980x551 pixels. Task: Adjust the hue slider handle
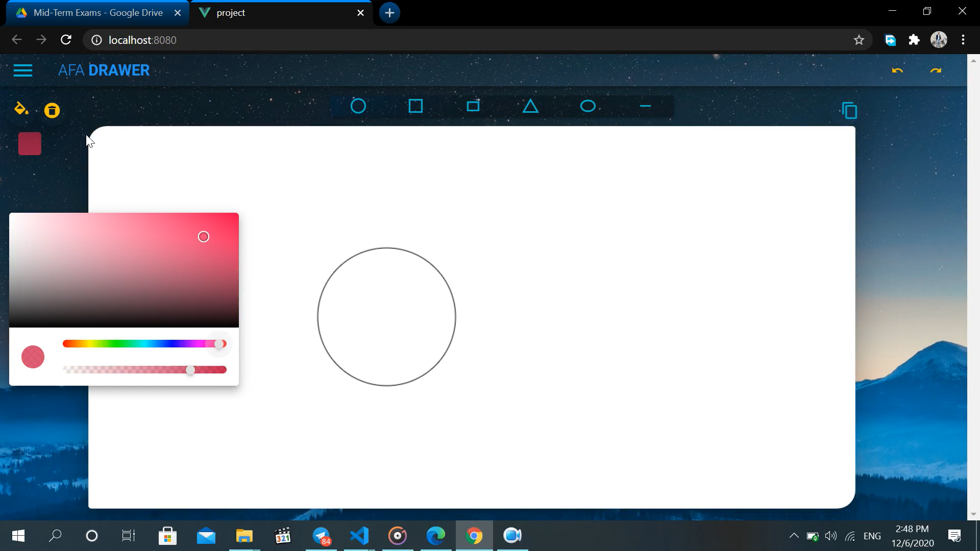[219, 344]
